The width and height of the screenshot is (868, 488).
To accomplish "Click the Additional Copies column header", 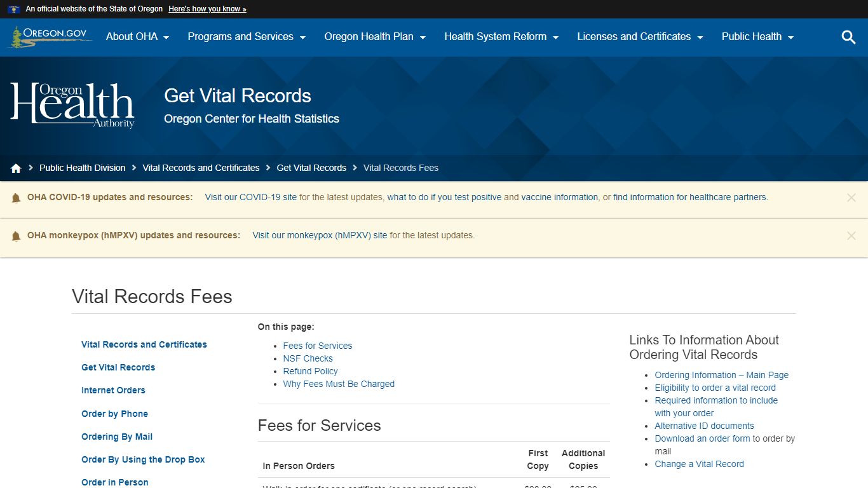I will coord(583,459).
